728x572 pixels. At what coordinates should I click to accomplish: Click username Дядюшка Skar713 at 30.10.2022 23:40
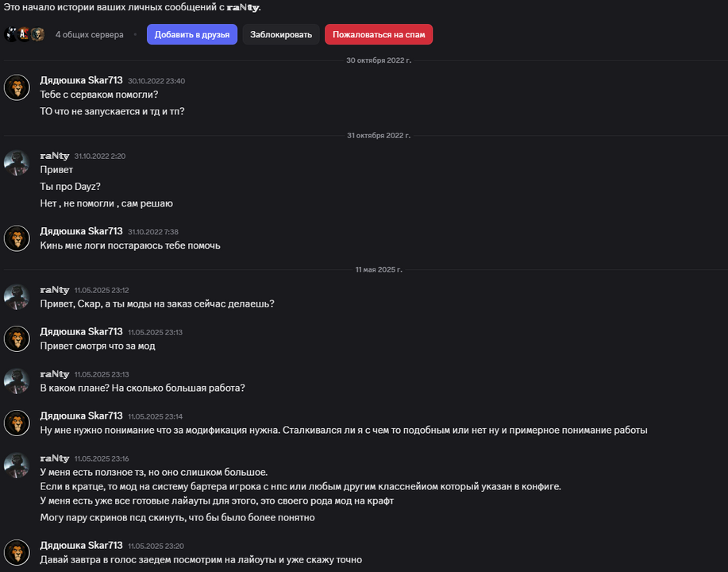coord(81,80)
